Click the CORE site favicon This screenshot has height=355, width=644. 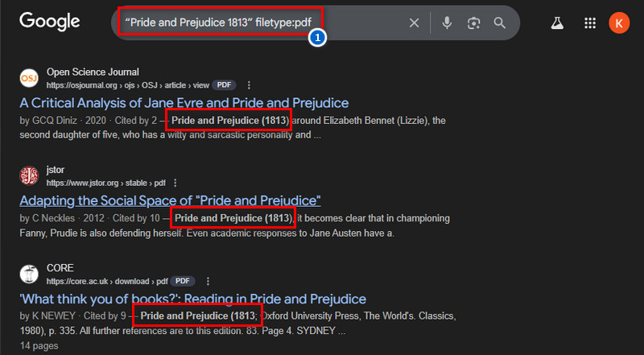(x=29, y=274)
